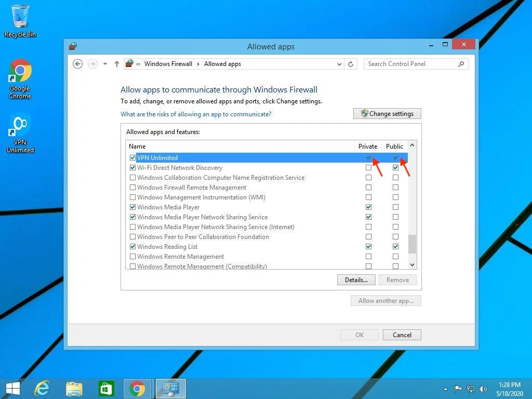Open the risks of allowing an app link

click(x=196, y=114)
